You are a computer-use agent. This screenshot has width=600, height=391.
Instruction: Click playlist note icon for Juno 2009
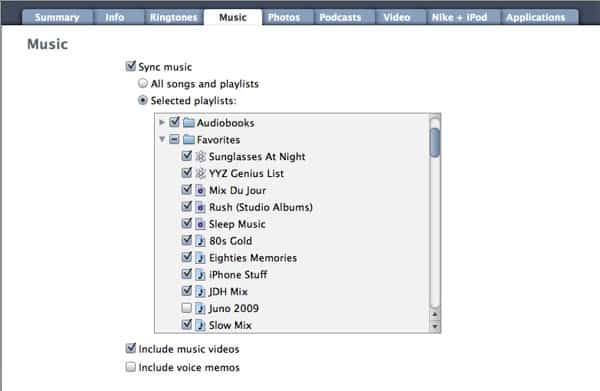point(201,308)
